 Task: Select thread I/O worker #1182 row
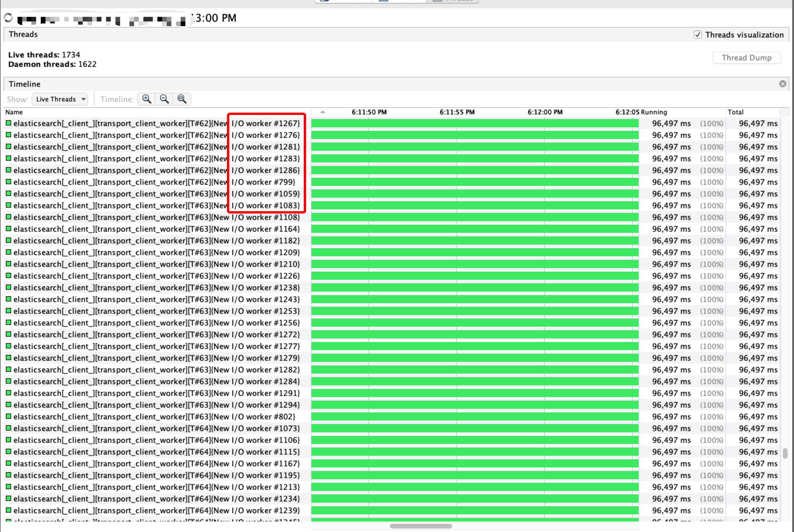coord(392,241)
